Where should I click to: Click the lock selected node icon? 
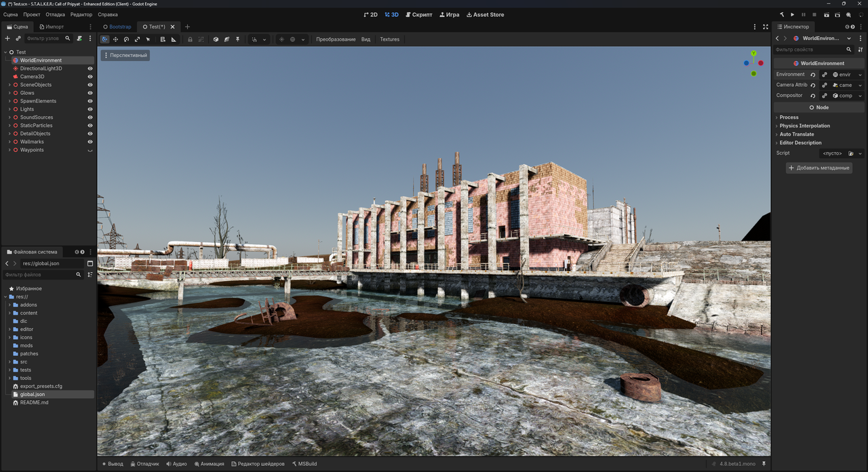(190, 39)
